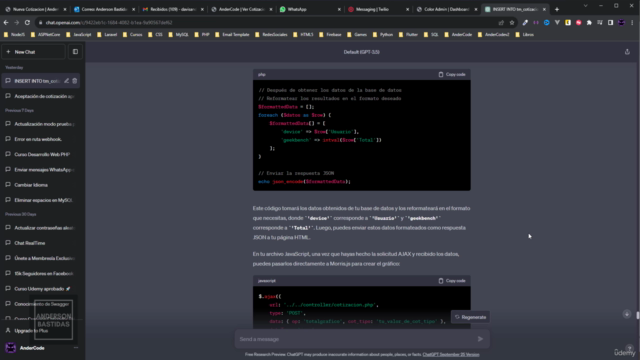Open the ASPNetCore bookmarks folder
The width and height of the screenshot is (640, 360).
point(46,35)
